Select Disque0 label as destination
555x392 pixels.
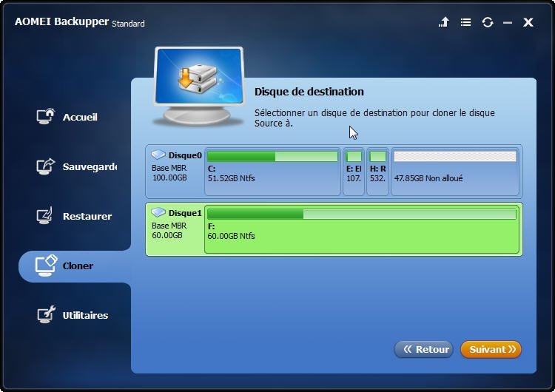click(x=185, y=155)
